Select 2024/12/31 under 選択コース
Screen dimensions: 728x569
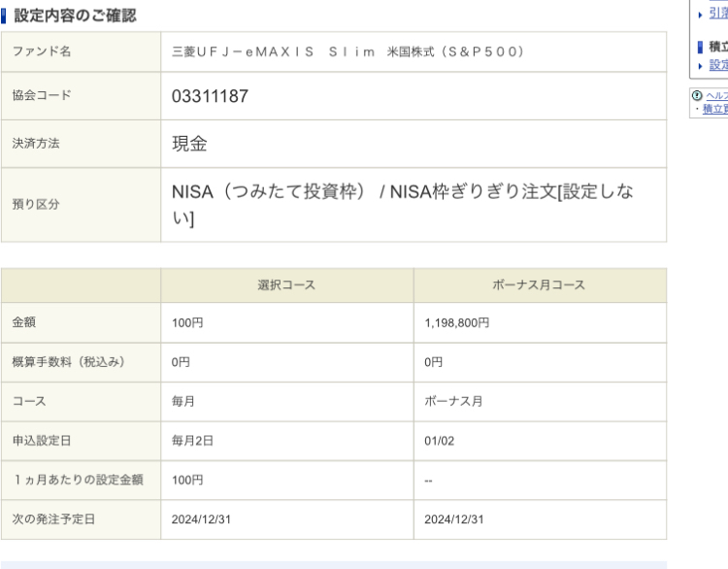(201, 519)
